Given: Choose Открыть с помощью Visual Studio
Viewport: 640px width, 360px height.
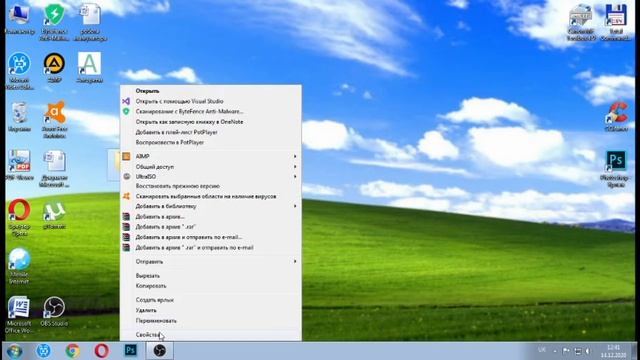Looking at the screenshot, I should (211, 101).
